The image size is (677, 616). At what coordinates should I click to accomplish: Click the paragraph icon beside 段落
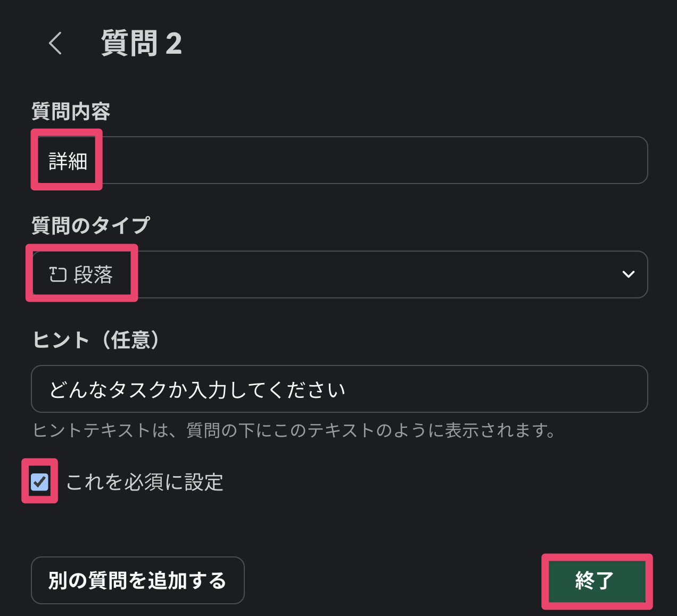(57, 274)
